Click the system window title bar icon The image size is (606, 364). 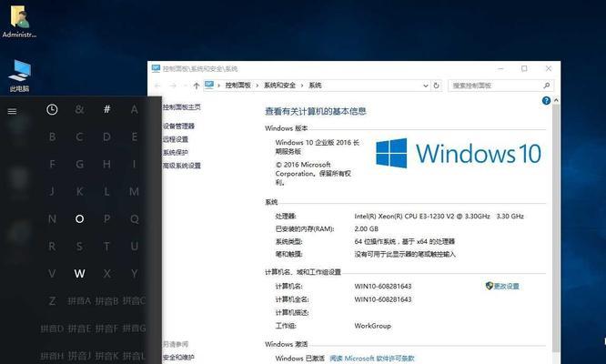pyautogui.click(x=156, y=68)
